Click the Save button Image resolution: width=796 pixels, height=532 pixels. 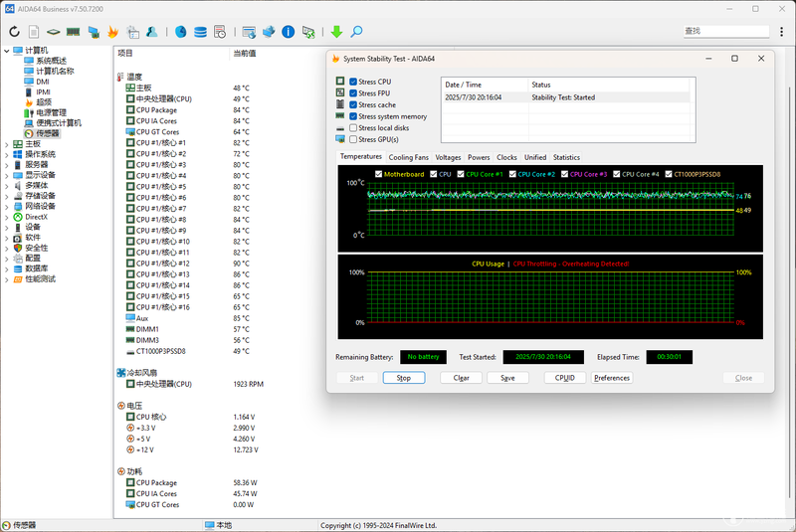pos(507,378)
